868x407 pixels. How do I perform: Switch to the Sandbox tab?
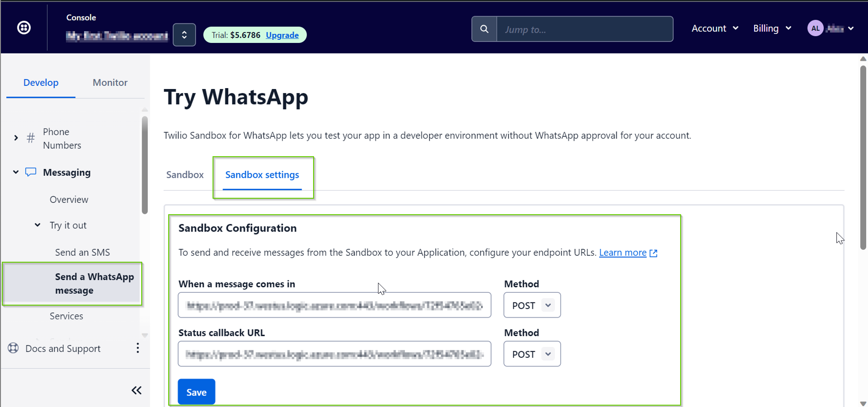coord(185,174)
